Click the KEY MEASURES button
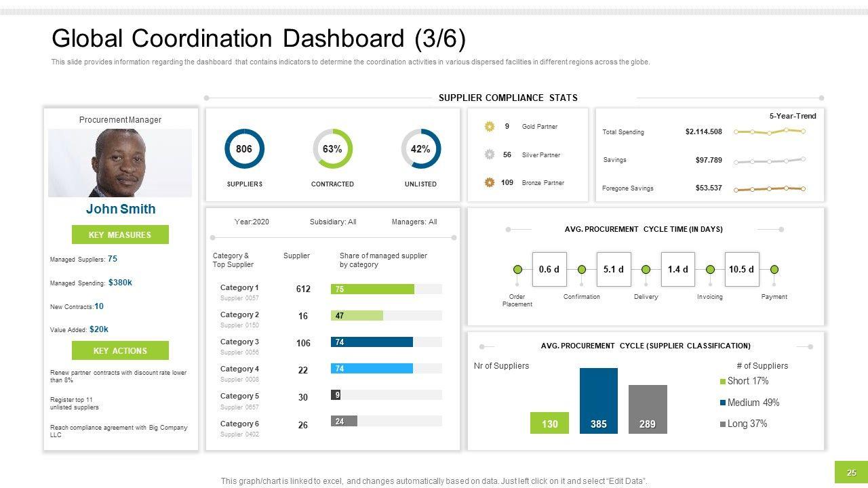The height and width of the screenshot is (488, 868). (x=120, y=235)
